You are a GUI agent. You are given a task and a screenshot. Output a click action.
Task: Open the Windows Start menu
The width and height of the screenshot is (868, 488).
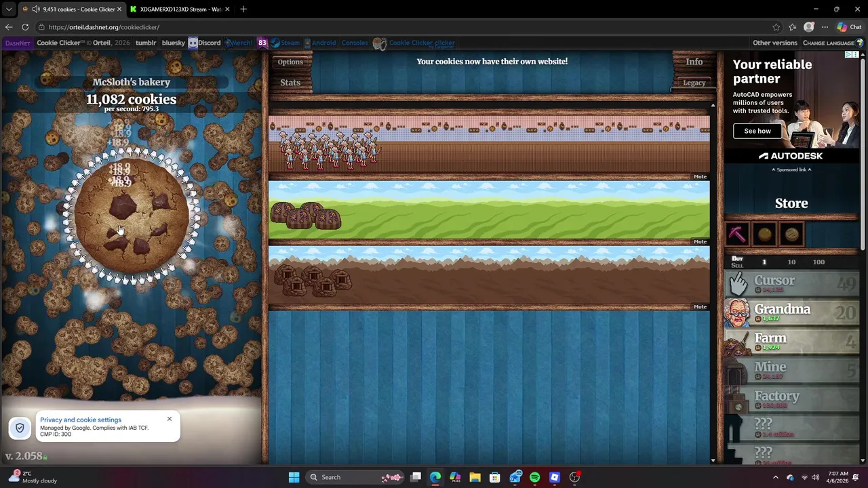coord(294,477)
